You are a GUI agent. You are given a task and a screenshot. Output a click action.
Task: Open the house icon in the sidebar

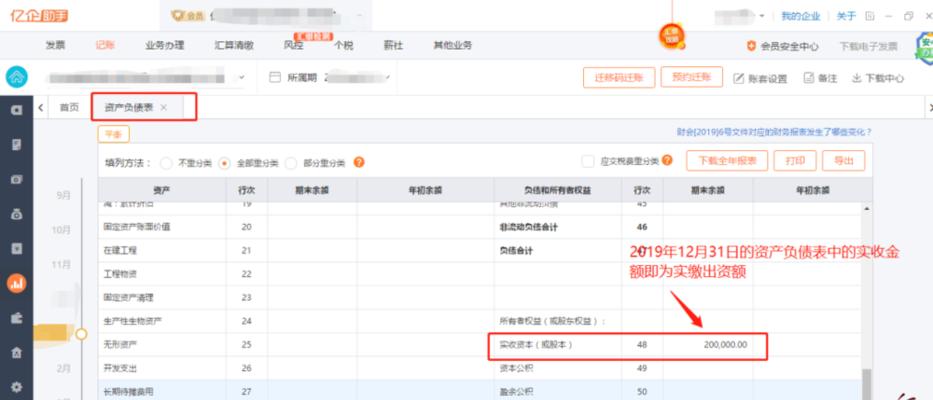(x=17, y=352)
